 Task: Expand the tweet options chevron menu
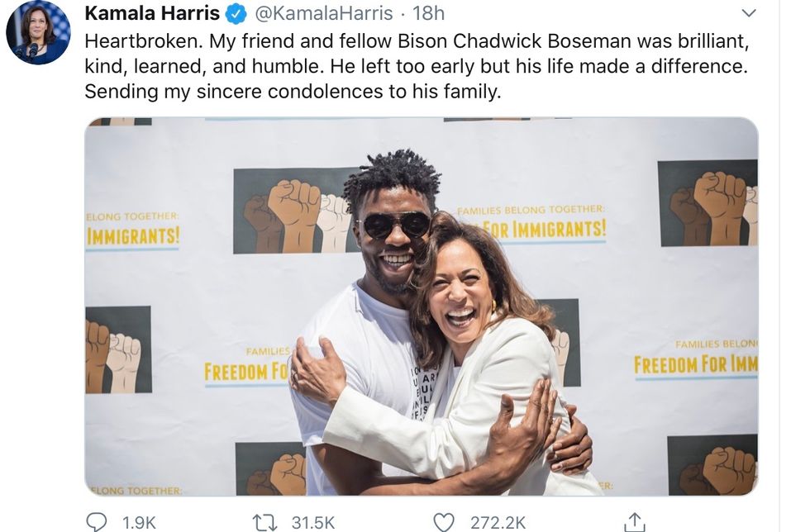749,13
